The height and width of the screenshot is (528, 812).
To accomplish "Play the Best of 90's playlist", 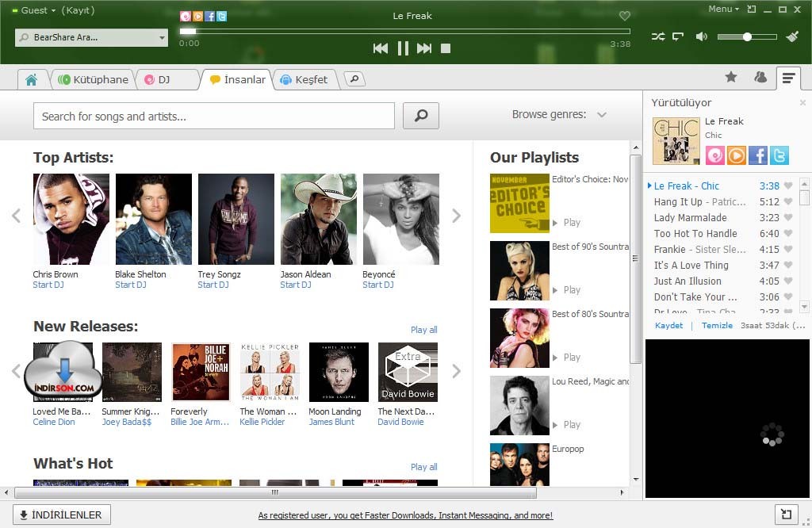I will pos(567,290).
